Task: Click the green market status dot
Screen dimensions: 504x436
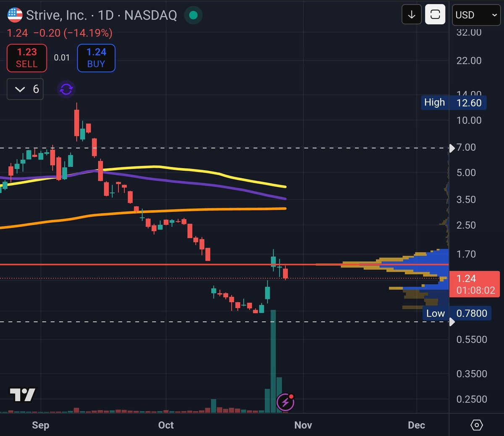Action: 193,15
